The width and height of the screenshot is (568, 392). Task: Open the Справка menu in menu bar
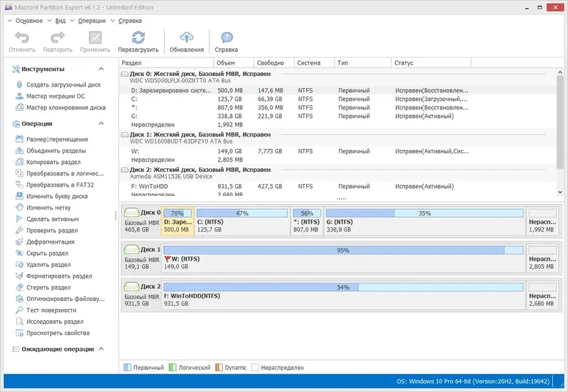[x=130, y=21]
